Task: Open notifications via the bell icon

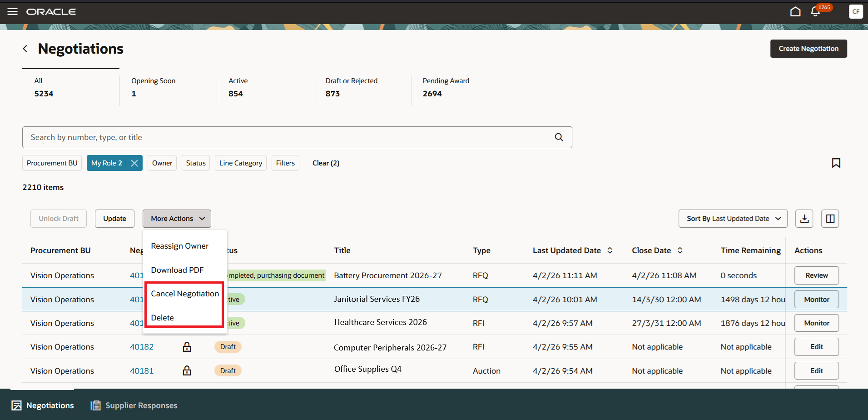Action: tap(815, 12)
